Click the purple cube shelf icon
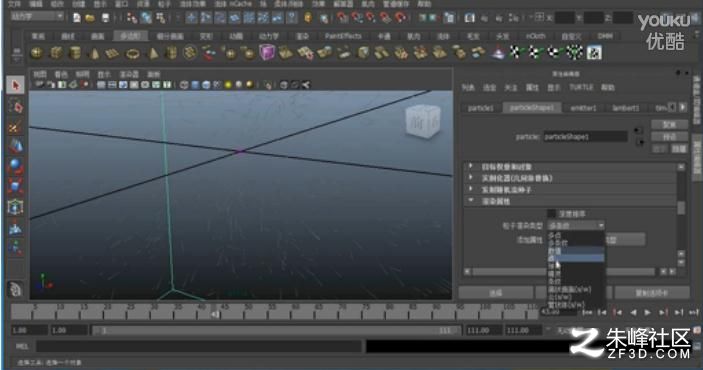The image size is (703, 370). 267,53
